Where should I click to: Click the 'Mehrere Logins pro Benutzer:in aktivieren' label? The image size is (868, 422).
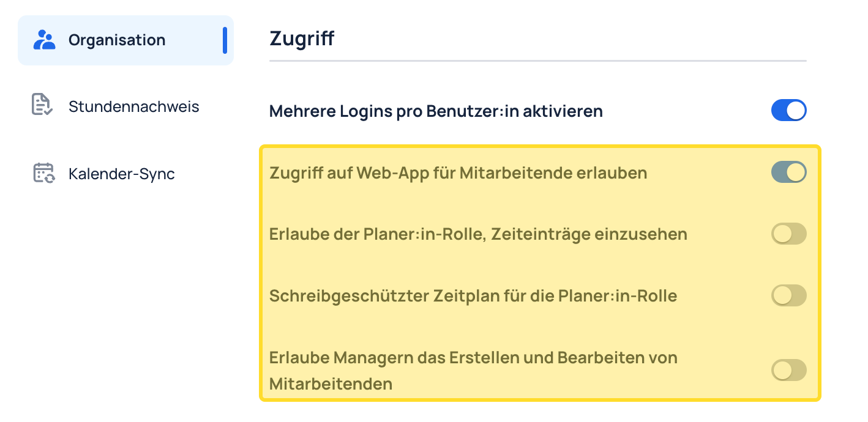pyautogui.click(x=436, y=111)
